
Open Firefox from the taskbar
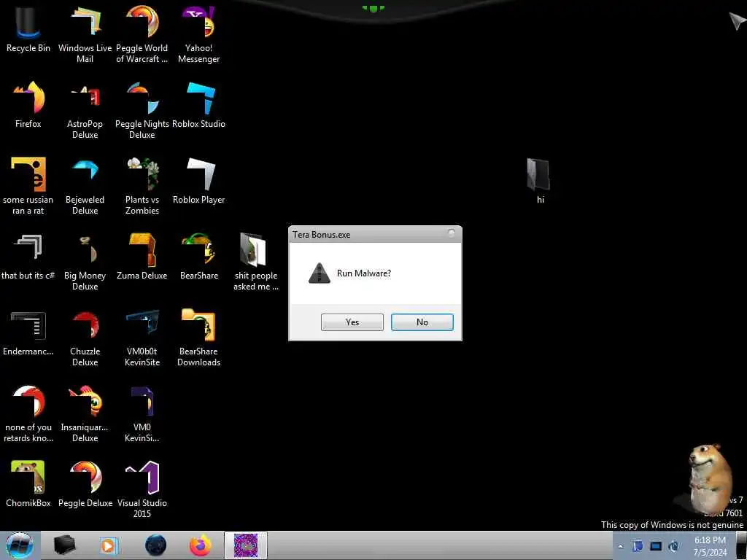201,545
